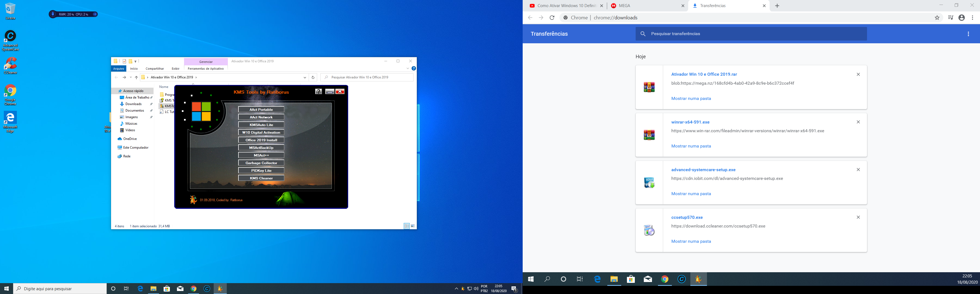Bookmark this page with the star icon

pos(937,17)
